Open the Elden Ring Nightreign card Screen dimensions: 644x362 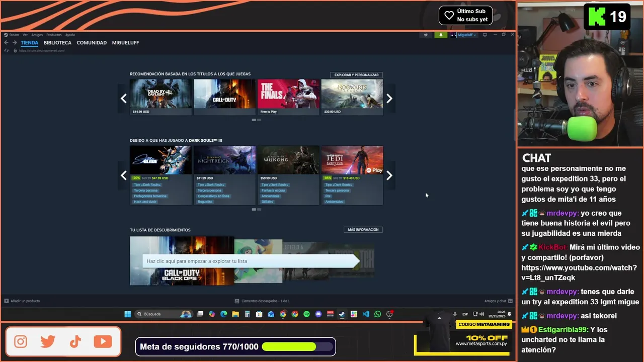tap(224, 175)
